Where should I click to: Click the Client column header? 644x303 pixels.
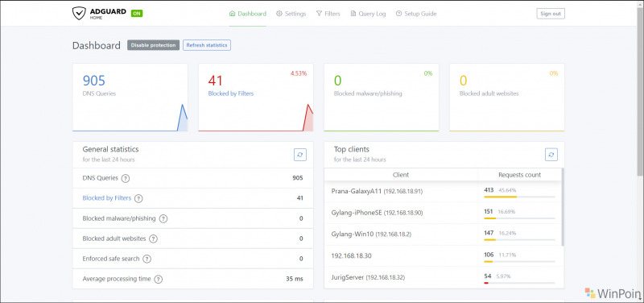(x=401, y=175)
